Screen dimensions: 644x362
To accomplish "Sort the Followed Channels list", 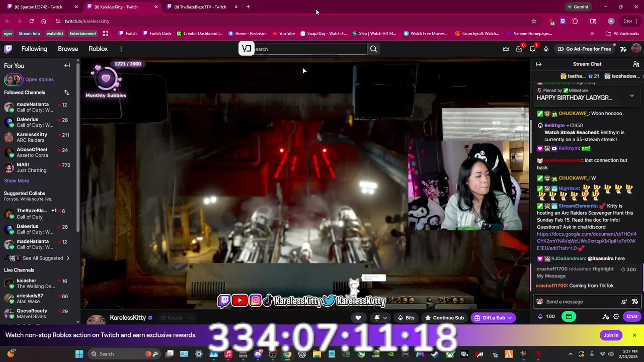I will pos(66,93).
